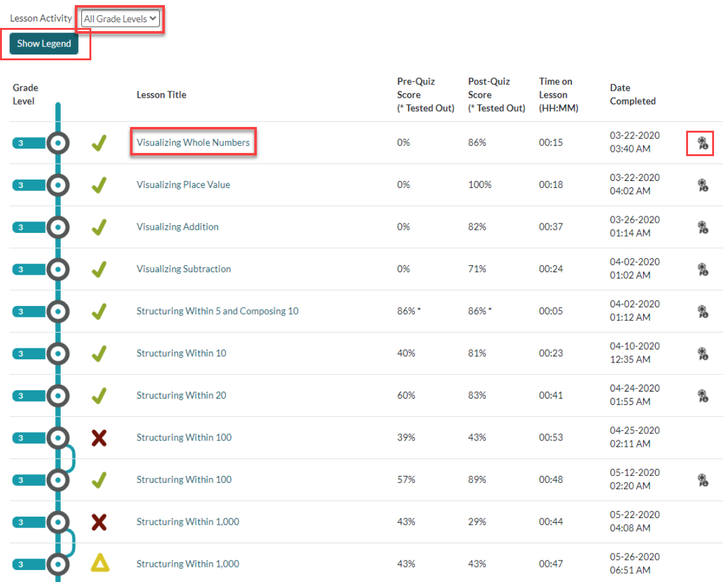Select the Structuring Within 20 lesson link
The height and width of the screenshot is (582, 728).
click(181, 395)
